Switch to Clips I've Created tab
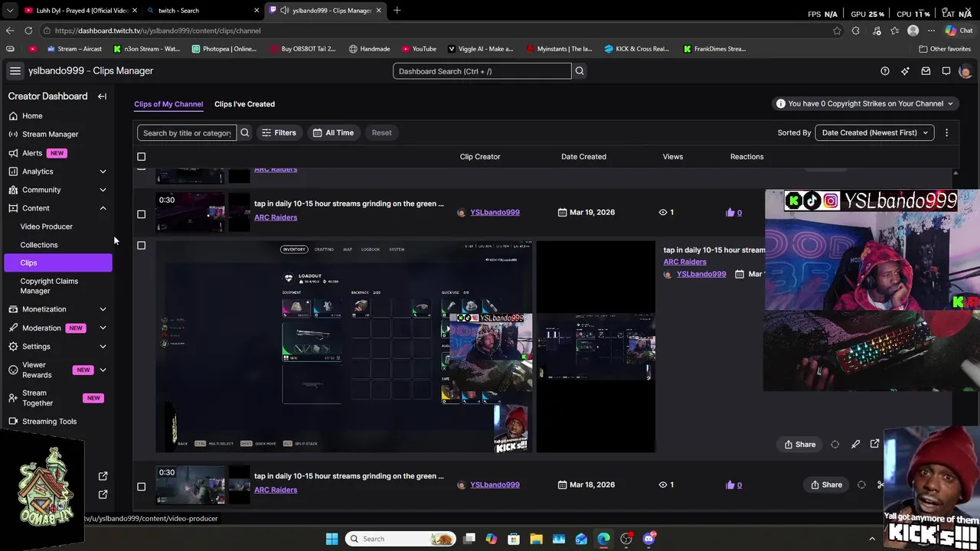 coord(244,104)
